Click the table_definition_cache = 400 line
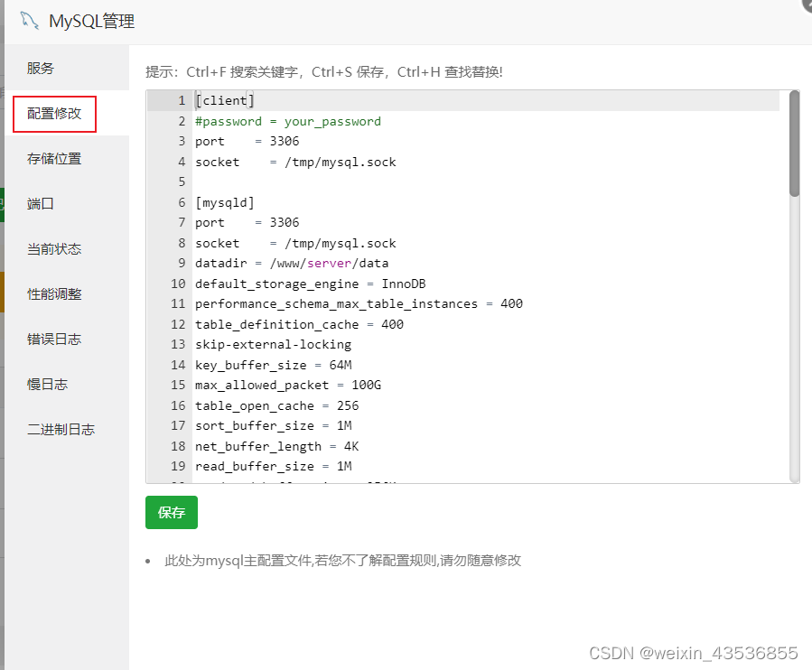The image size is (812, 670). 299,324
